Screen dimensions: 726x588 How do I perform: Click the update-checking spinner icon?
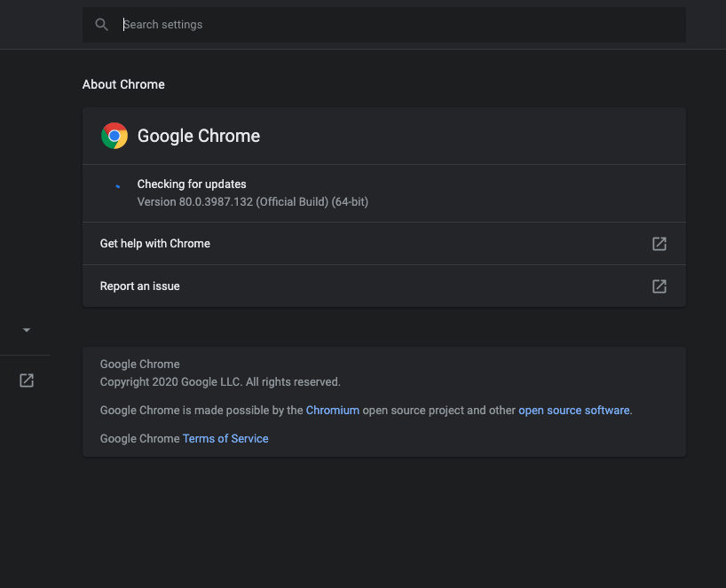coord(118,186)
